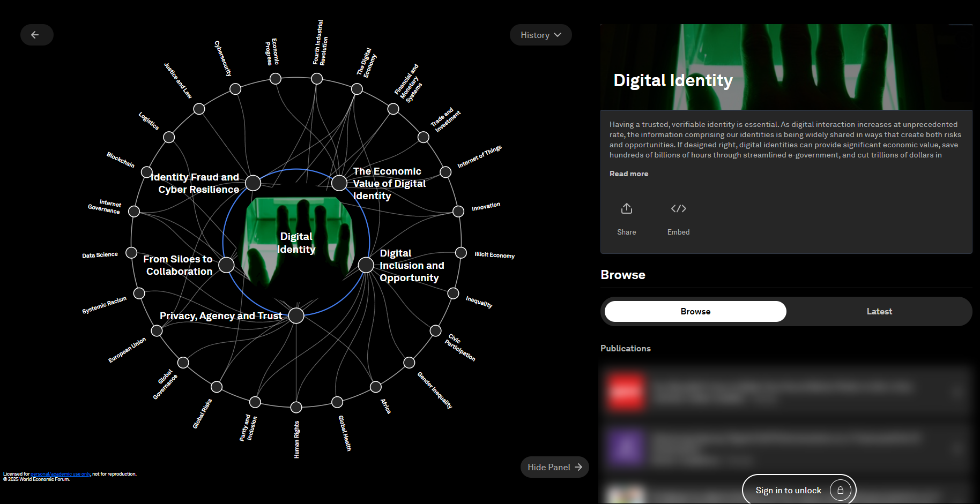The width and height of the screenshot is (980, 504).
Task: Select Digital Inclusion and Opportunity node
Action: 366,265
